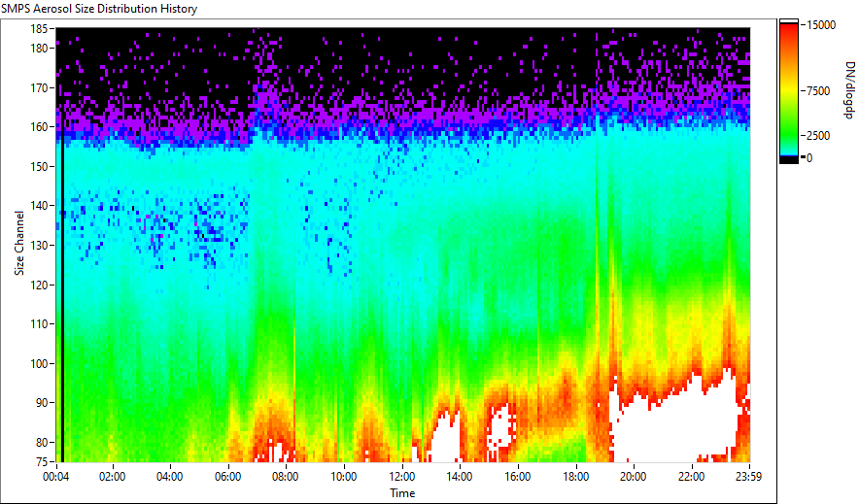Click the '14:00' time axis label
The image size is (859, 504).
[459, 477]
